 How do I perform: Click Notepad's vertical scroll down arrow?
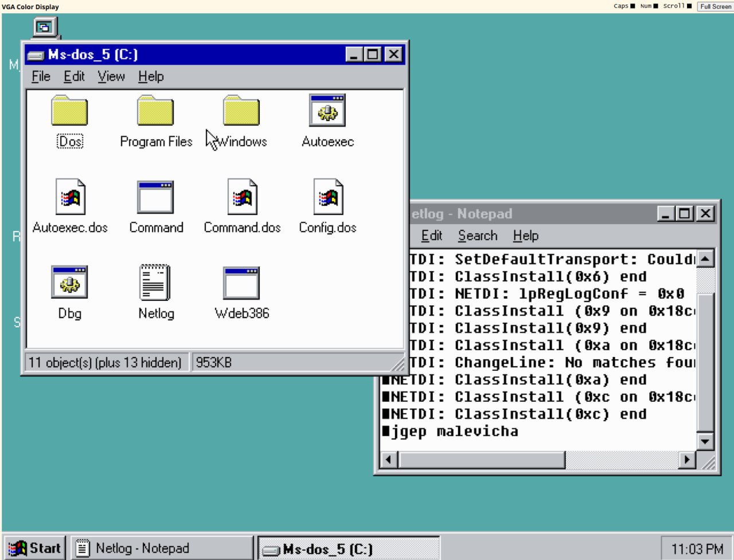(x=705, y=441)
